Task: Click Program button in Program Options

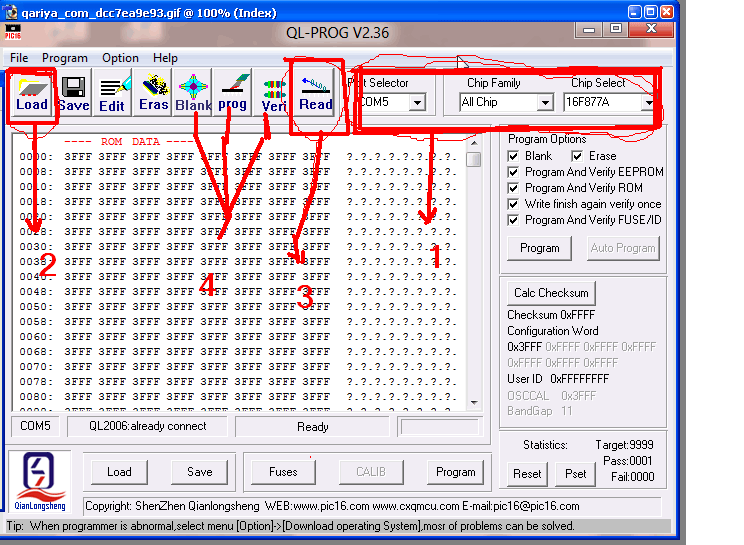Action: click(539, 249)
